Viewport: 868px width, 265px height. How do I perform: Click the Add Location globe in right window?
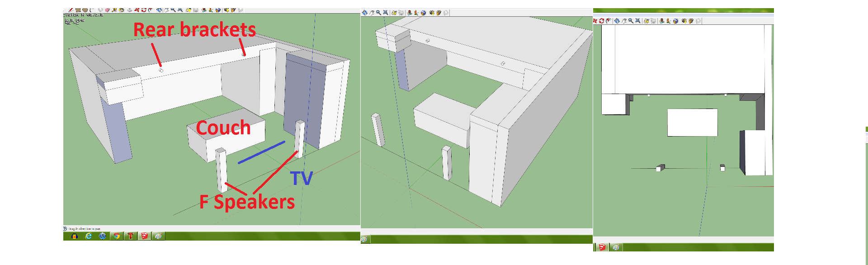(x=676, y=21)
